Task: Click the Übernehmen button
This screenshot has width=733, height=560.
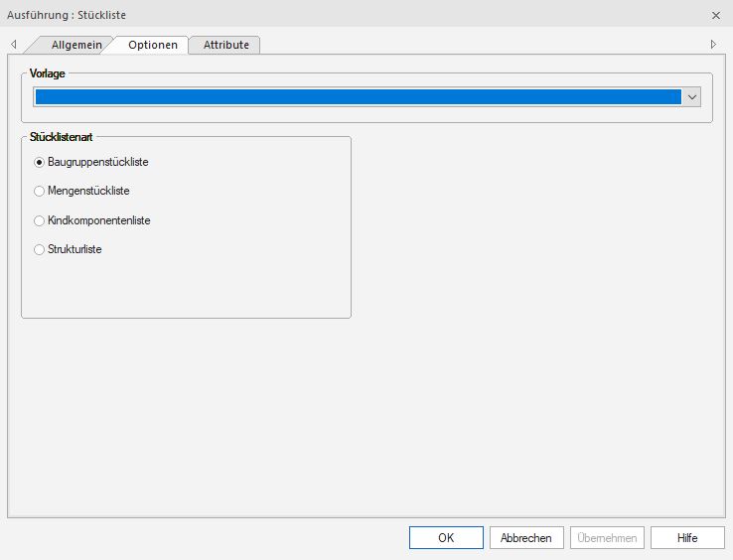Action: click(607, 537)
